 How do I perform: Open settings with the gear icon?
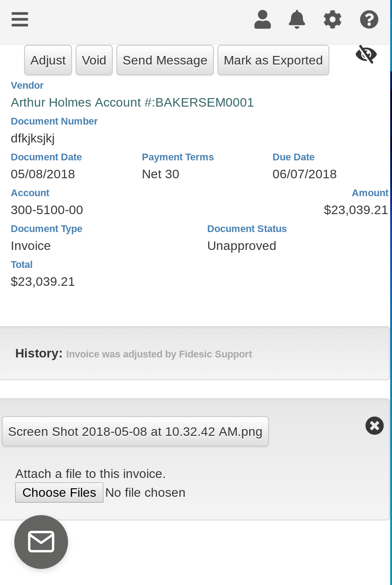pyautogui.click(x=332, y=20)
